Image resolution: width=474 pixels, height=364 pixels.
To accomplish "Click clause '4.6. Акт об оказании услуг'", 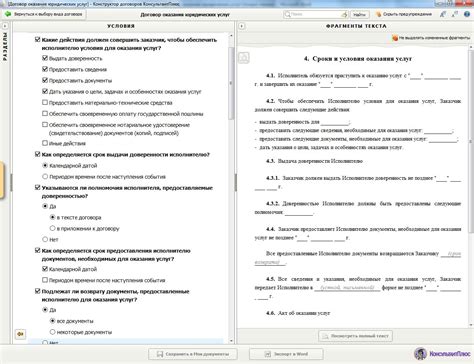I will [x=298, y=313].
